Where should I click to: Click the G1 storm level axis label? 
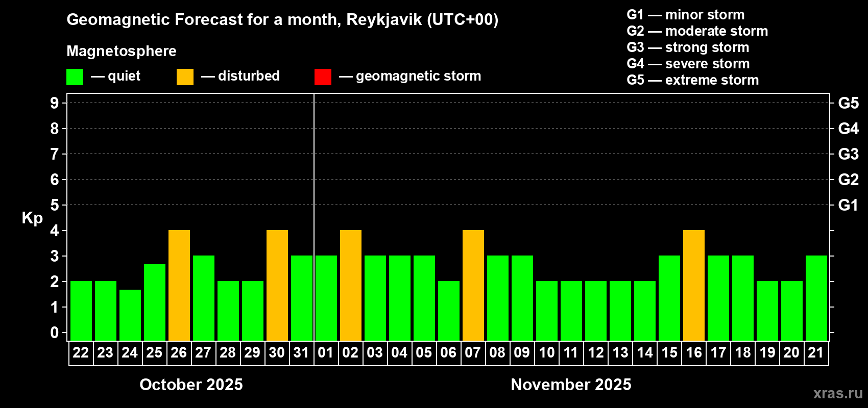click(848, 205)
